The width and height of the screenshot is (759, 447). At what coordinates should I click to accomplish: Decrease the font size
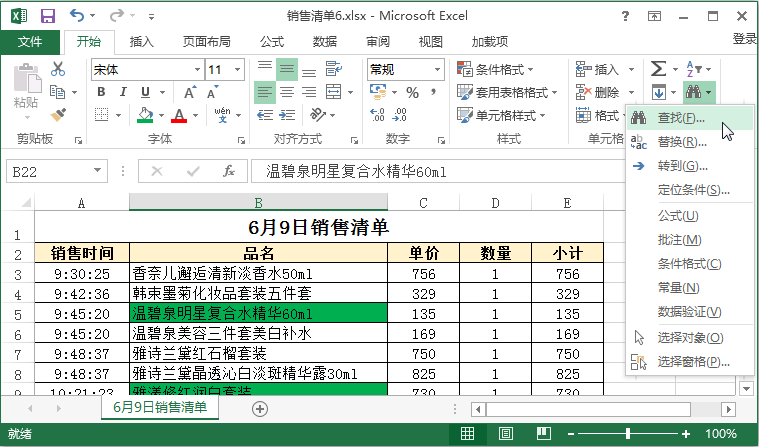pos(213,92)
